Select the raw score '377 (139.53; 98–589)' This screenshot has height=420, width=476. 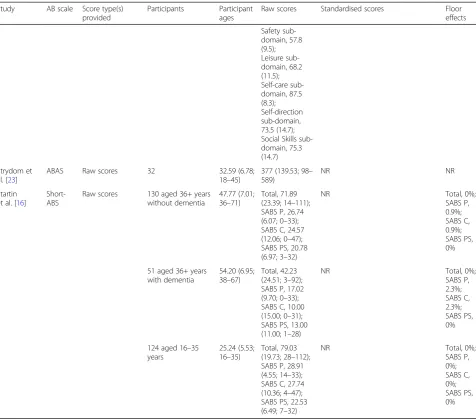click(287, 175)
